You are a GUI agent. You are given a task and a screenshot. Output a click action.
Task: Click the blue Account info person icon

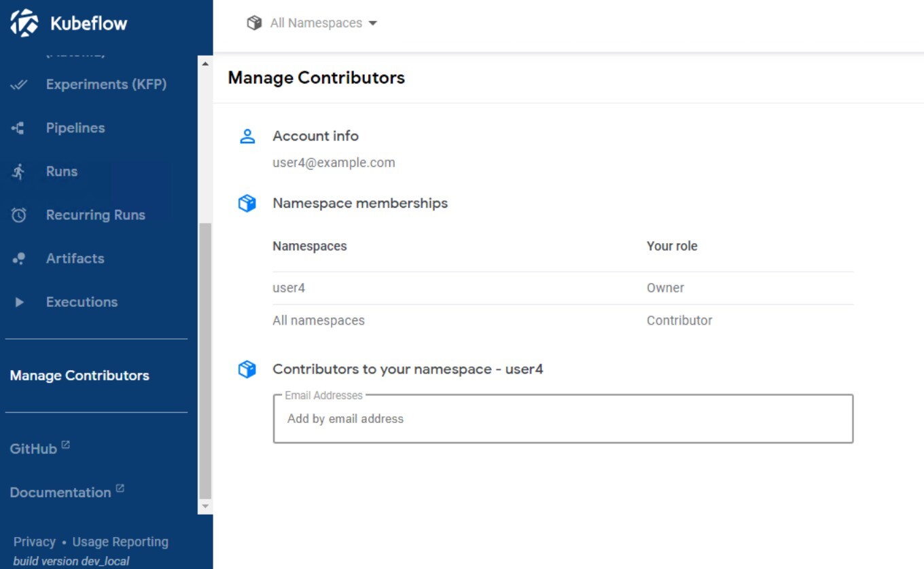[247, 135]
